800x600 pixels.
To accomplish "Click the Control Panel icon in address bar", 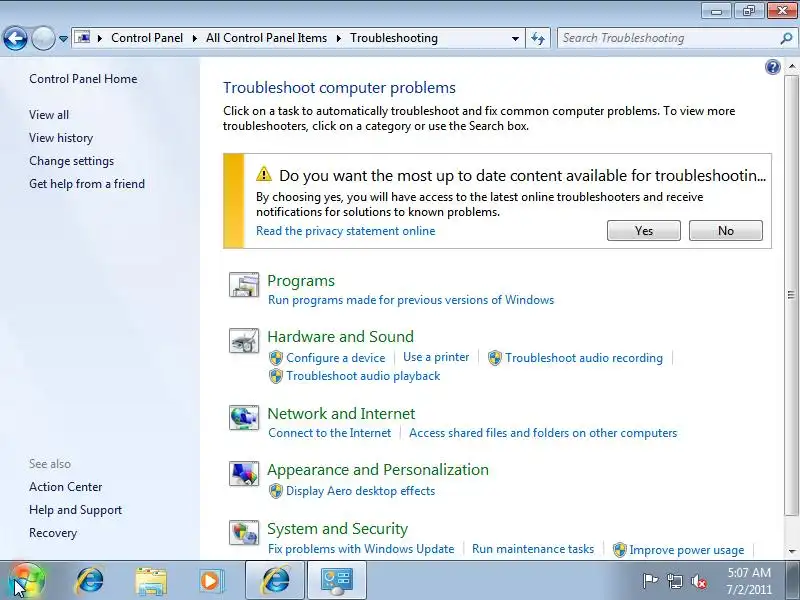I will click(82, 38).
